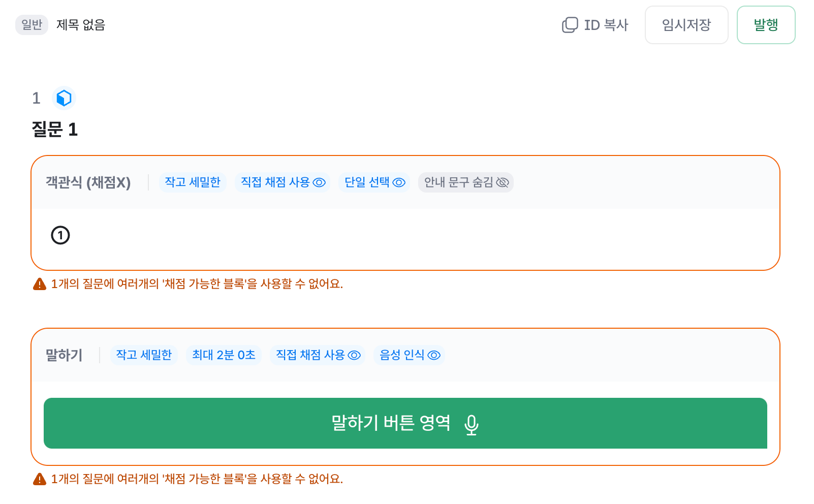Click warning triangle icon below multiple choice block

(40, 284)
